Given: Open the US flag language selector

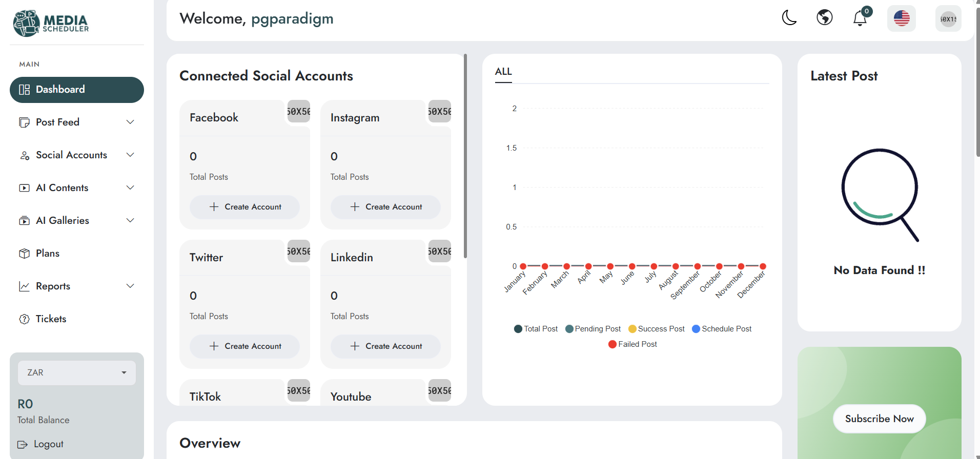Looking at the screenshot, I should 902,18.
